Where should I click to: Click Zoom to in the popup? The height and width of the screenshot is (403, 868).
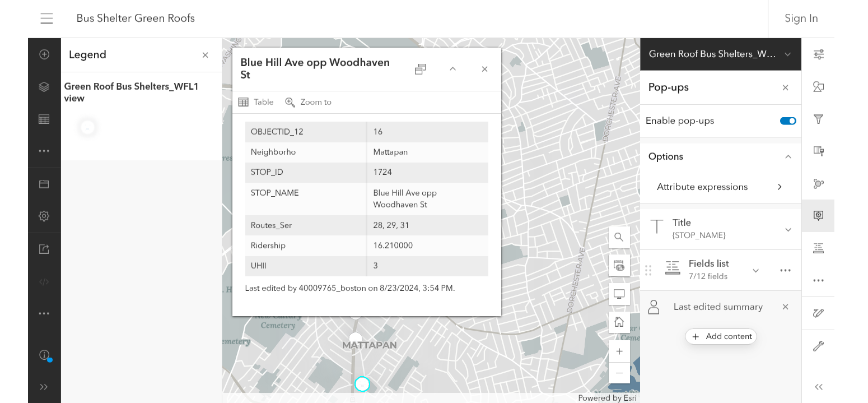coord(309,102)
